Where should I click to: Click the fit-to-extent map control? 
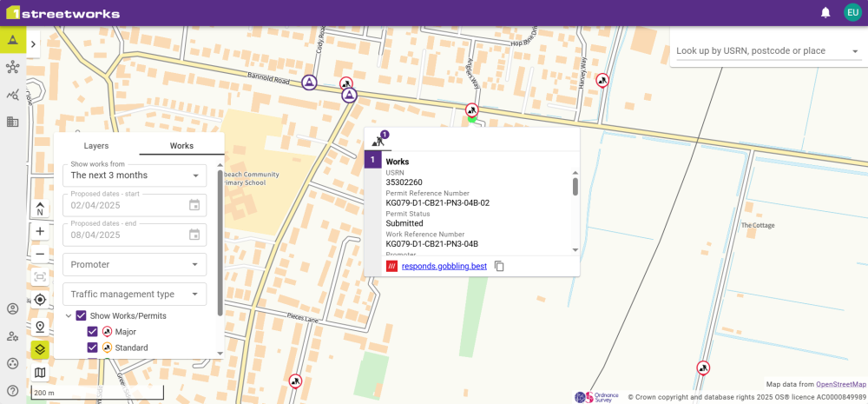(x=40, y=277)
